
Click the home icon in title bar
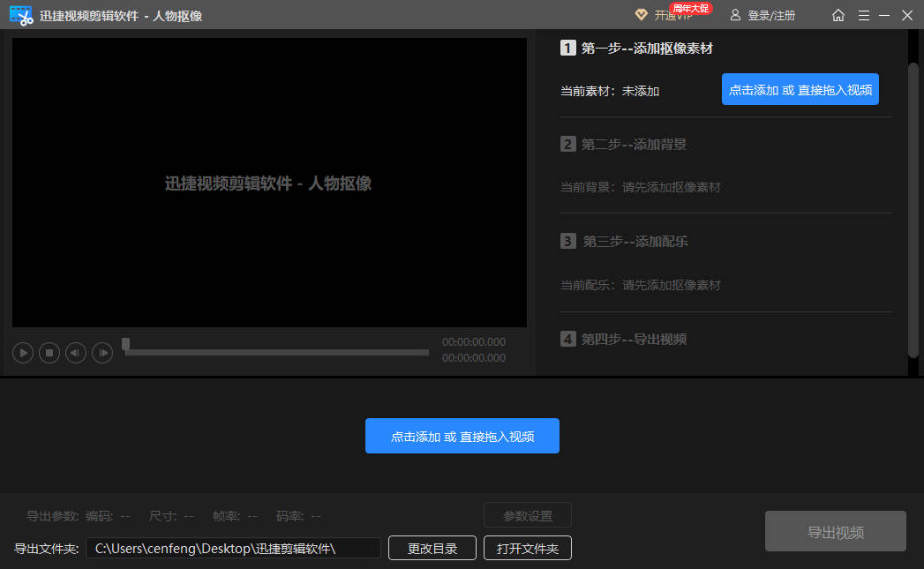(838, 15)
